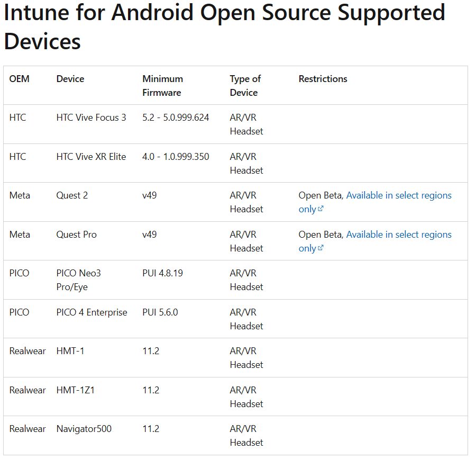Click 'Realwear' OEM cell in the HMT-1Z1 row
Screen dimensions: 476x459
point(28,390)
